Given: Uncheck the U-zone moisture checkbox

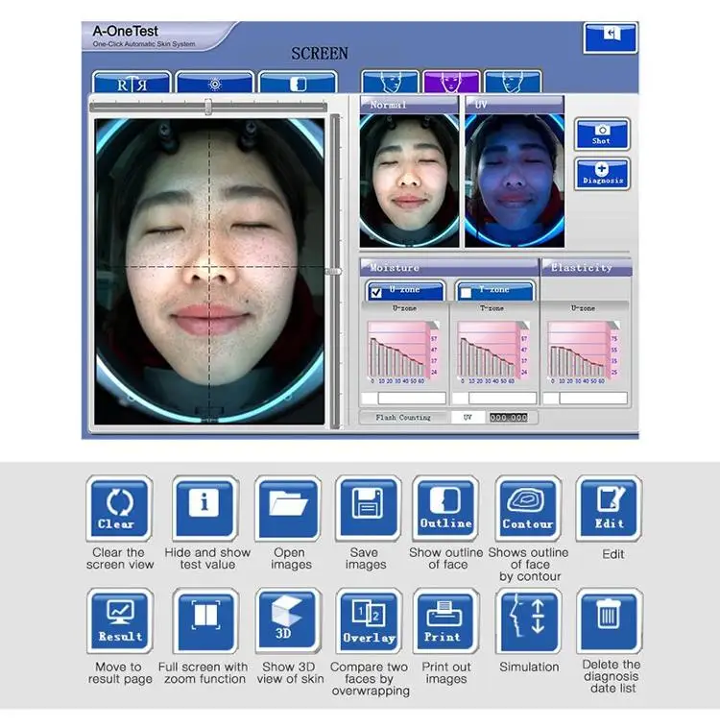Looking at the screenshot, I should (376, 293).
